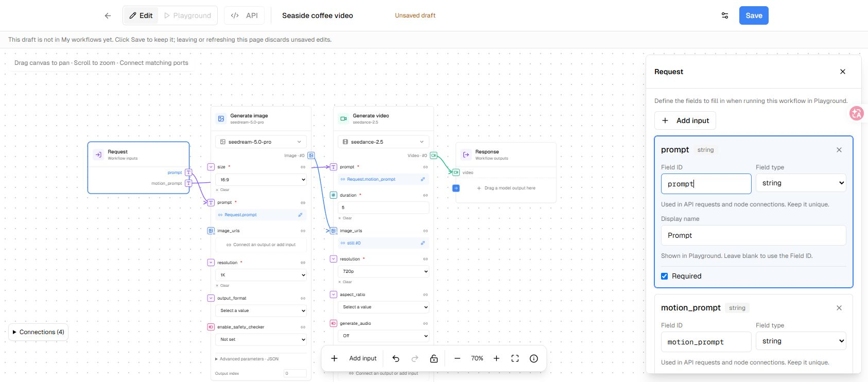Click the pink assistant icon at right edge
Viewport: 868px width, 382px height.
click(857, 113)
